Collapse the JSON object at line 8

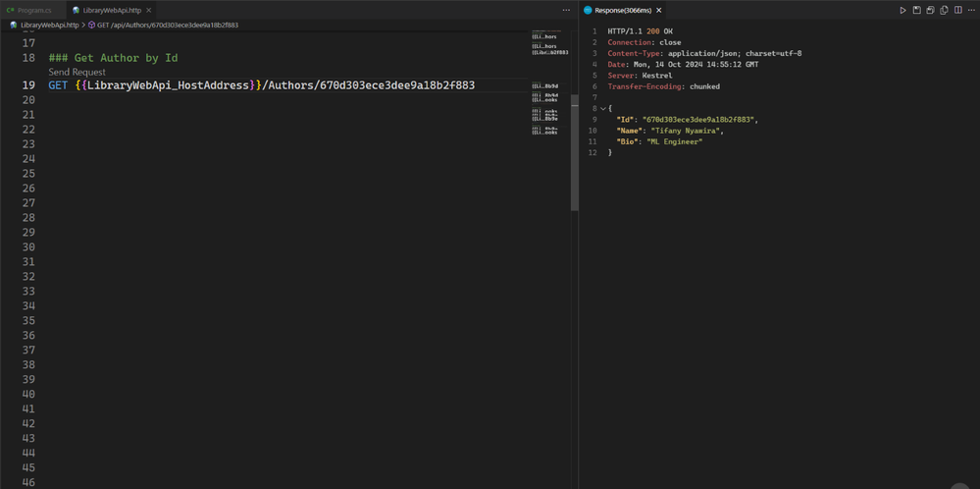pyautogui.click(x=603, y=109)
